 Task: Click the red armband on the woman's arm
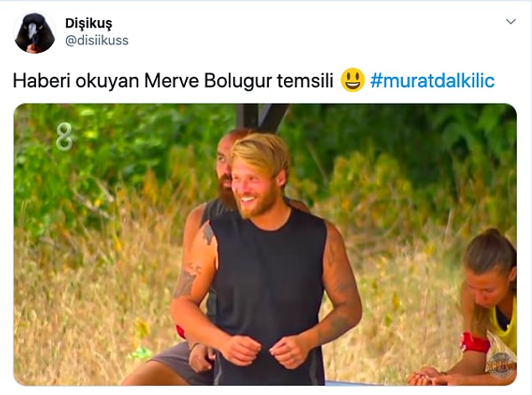pyautogui.click(x=475, y=343)
